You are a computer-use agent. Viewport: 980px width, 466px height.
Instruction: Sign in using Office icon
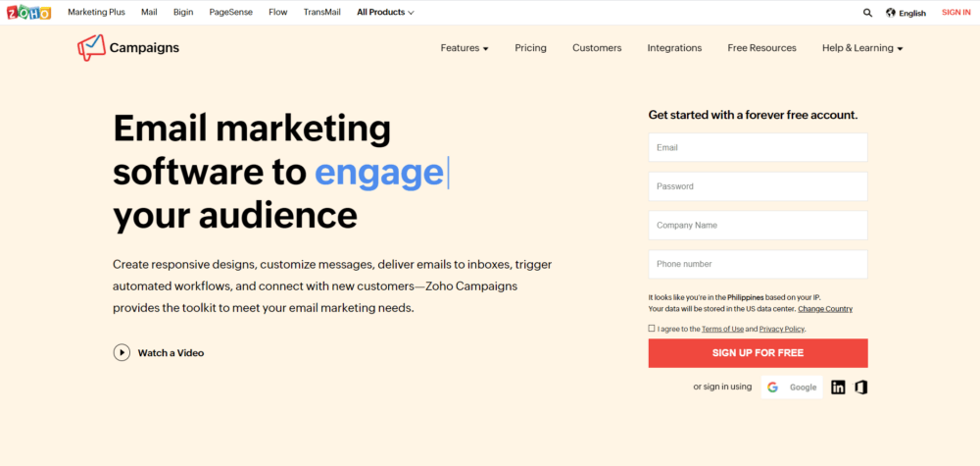[861, 387]
